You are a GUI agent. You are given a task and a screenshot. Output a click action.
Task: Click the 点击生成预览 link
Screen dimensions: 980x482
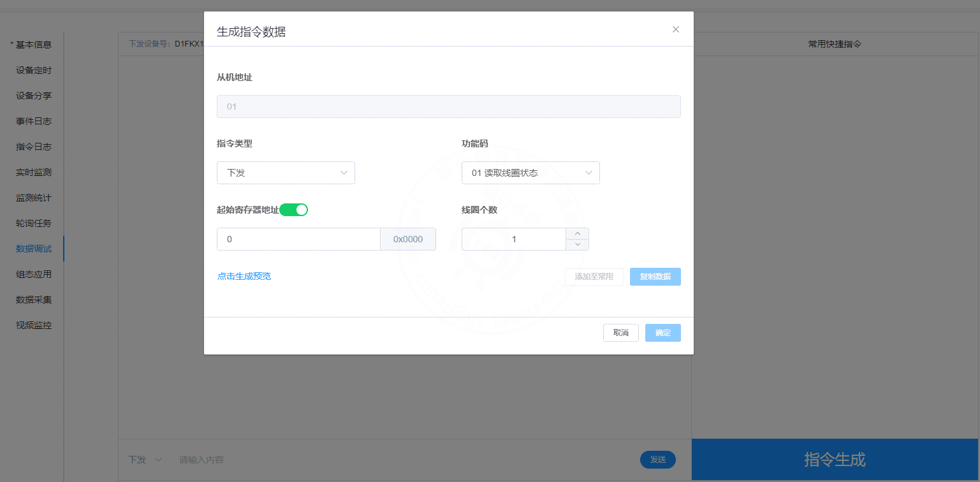tap(244, 276)
